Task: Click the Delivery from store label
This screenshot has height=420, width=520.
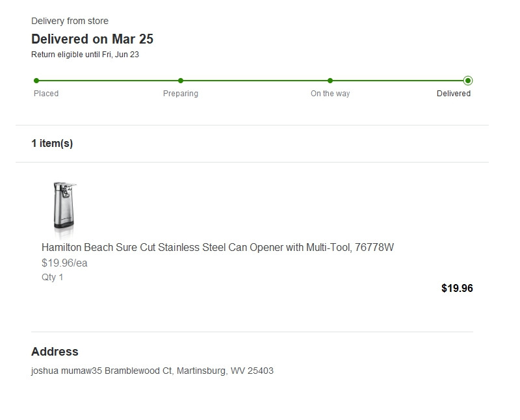Action: tap(70, 21)
